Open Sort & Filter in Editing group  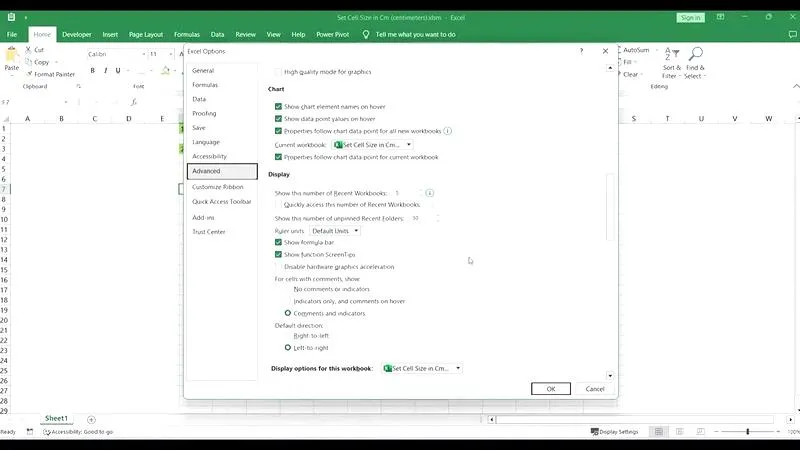[671, 63]
